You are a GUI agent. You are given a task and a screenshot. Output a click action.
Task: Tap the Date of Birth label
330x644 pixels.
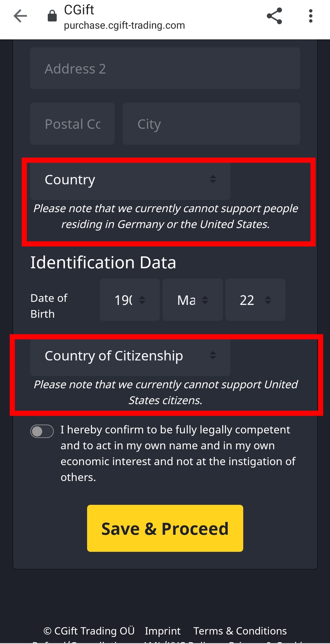(x=49, y=306)
